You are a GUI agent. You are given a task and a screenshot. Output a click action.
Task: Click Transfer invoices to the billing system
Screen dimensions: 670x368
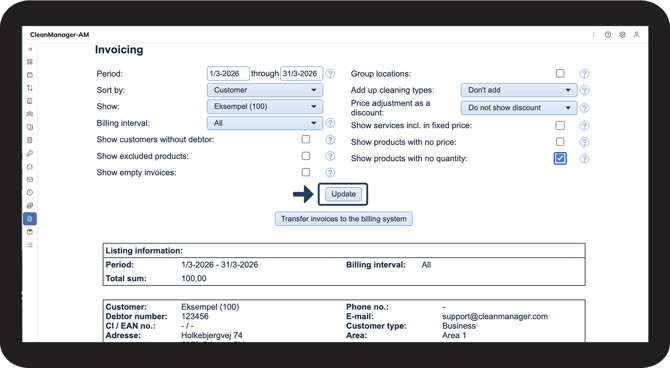[x=344, y=219]
